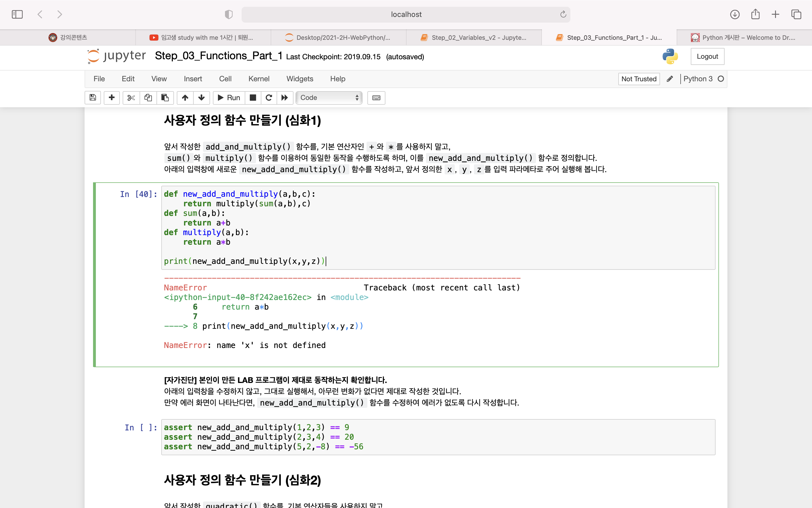Open the cell type Code dropdown

click(x=329, y=97)
